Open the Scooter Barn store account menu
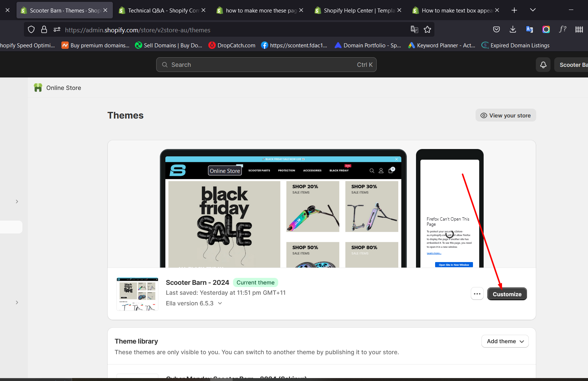 (x=571, y=65)
